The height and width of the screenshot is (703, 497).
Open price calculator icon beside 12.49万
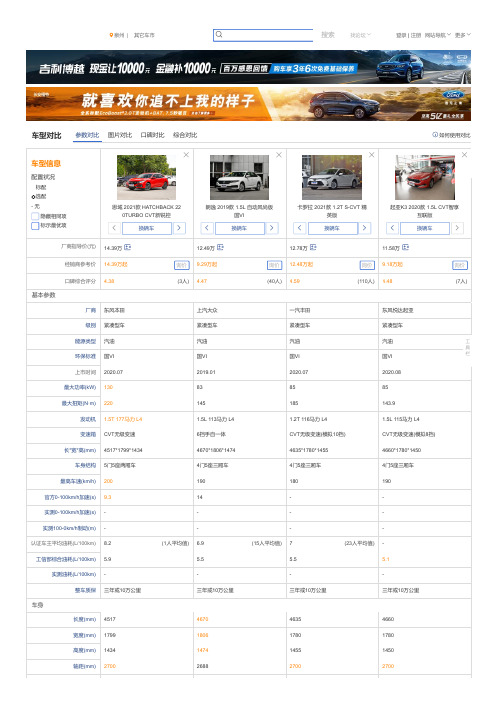[x=220, y=247]
